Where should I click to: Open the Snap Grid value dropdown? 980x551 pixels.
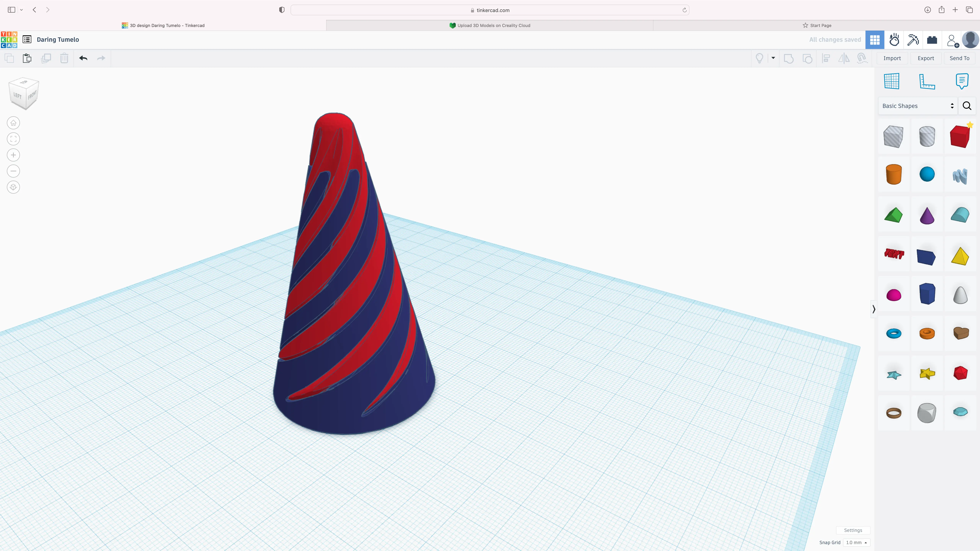(x=856, y=543)
